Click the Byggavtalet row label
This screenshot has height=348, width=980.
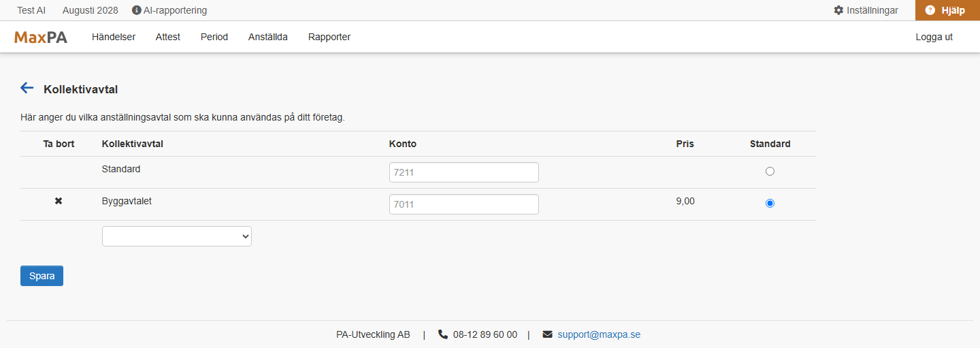pos(127,201)
